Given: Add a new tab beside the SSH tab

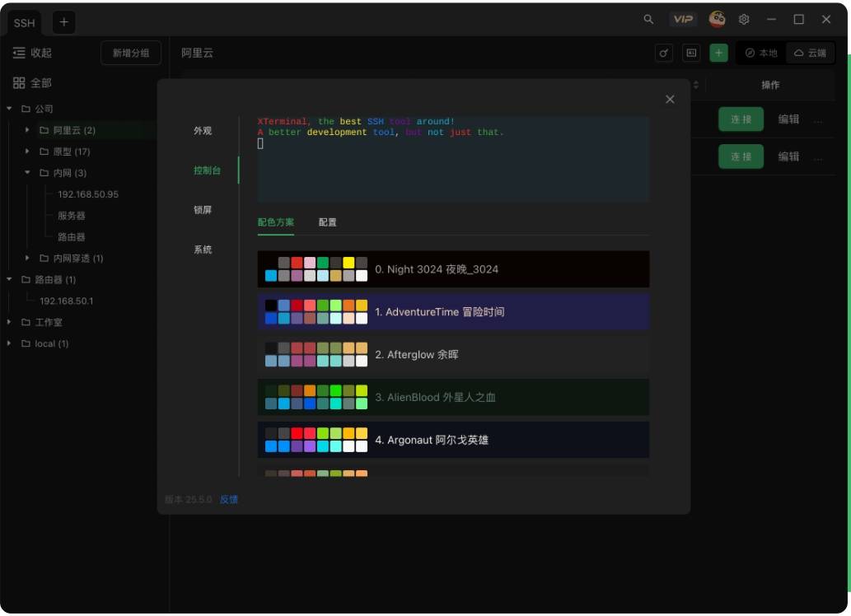Looking at the screenshot, I should [x=63, y=22].
